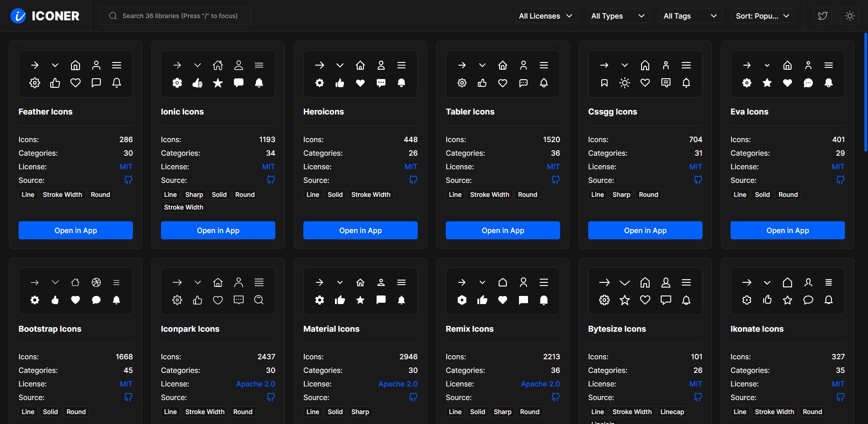
Task: Click the Material thumbs up icon
Action: tap(340, 300)
